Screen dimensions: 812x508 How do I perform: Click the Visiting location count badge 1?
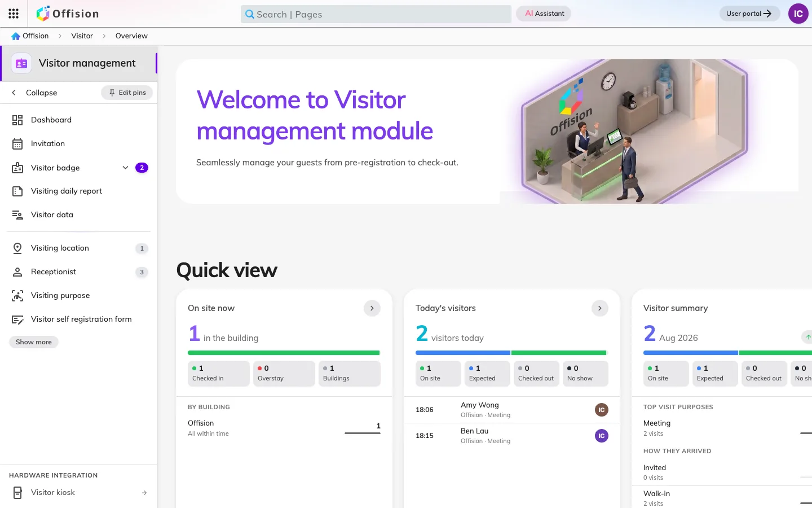coord(142,248)
